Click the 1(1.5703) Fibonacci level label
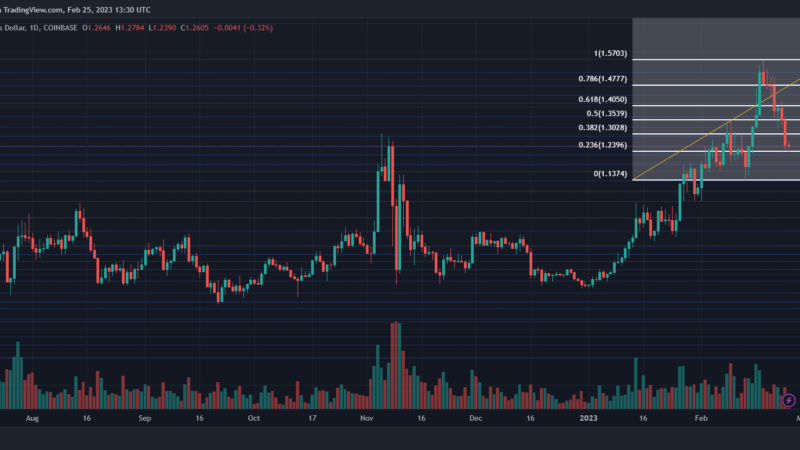This screenshot has height=450, width=800. pos(610,54)
